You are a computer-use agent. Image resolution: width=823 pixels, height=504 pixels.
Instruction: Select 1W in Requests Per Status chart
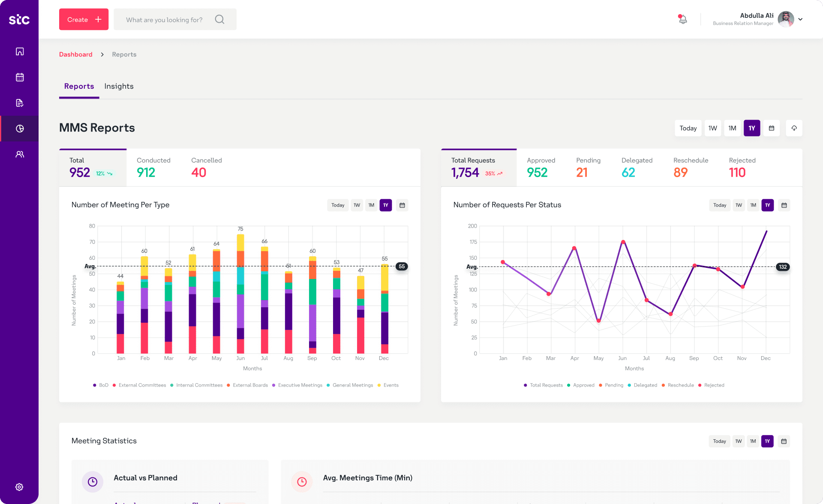(739, 205)
